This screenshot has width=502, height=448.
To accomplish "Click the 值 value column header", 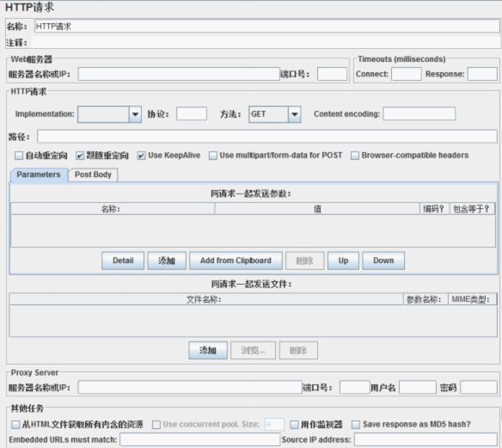I will pos(317,209).
